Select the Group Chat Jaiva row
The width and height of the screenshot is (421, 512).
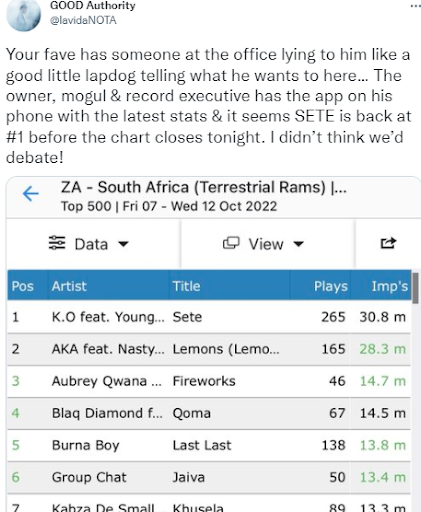click(x=209, y=477)
